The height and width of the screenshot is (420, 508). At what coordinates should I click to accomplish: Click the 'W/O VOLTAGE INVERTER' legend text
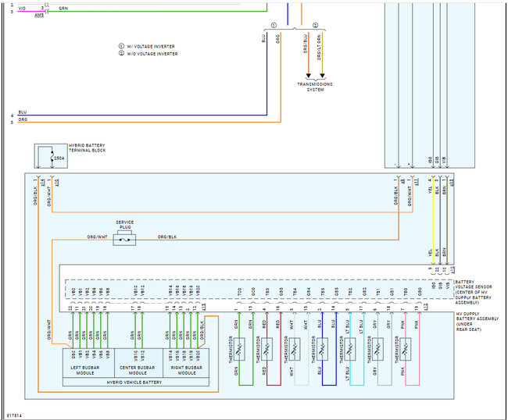point(152,54)
